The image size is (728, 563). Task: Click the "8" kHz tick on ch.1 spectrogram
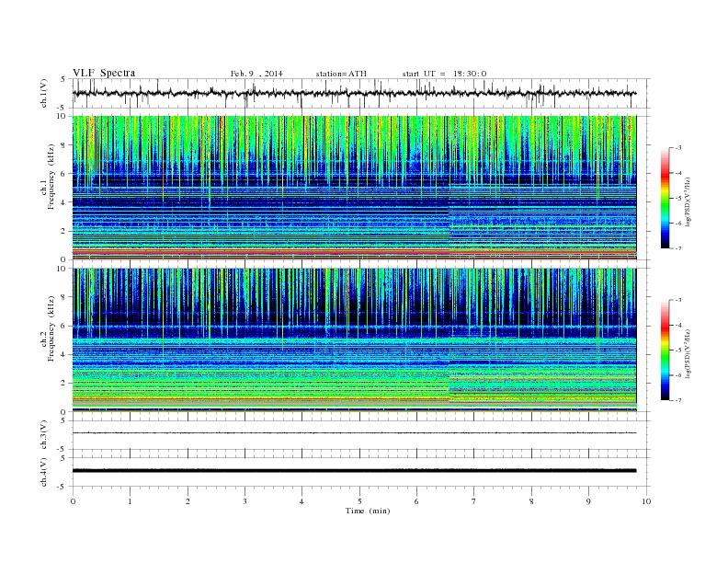63,145
